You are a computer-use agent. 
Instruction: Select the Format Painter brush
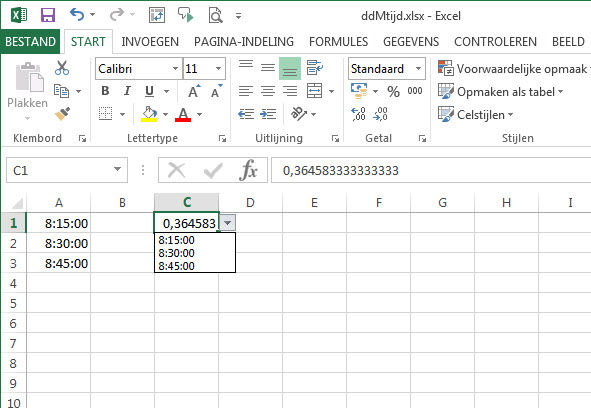coord(63,114)
